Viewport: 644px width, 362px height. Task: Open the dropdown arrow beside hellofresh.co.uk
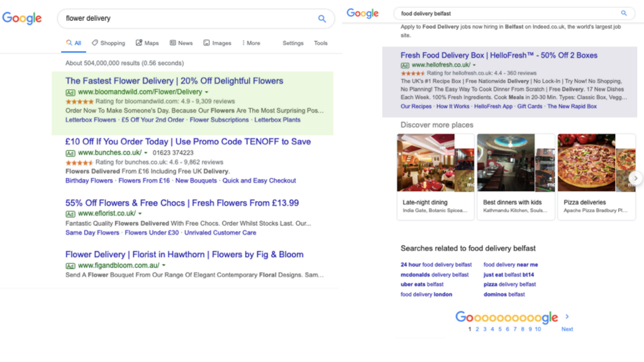coord(475,65)
